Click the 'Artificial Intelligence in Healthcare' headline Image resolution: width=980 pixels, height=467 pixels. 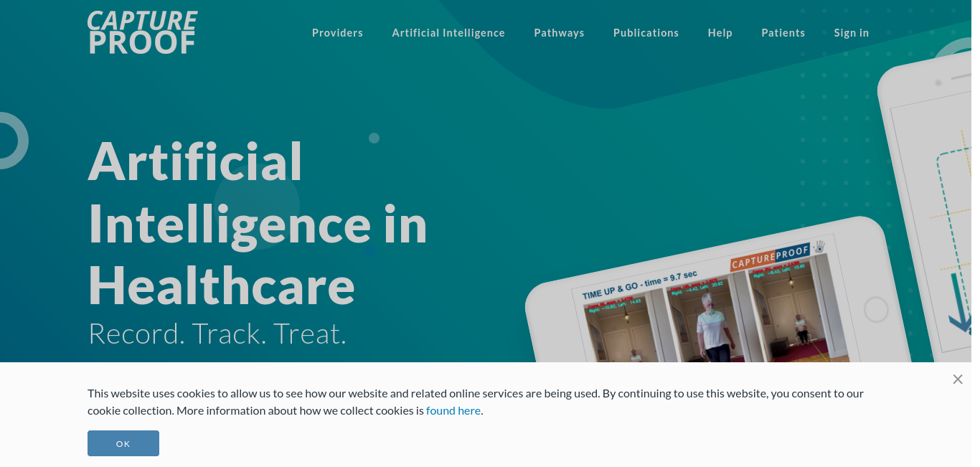pos(258,223)
